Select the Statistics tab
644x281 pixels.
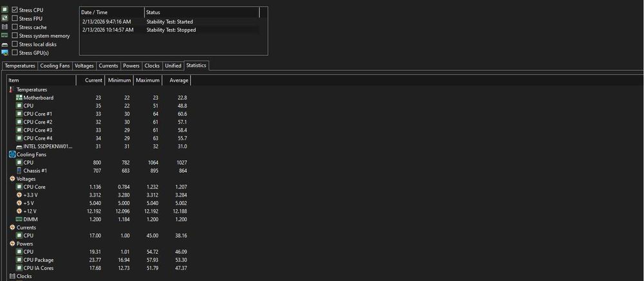(196, 65)
